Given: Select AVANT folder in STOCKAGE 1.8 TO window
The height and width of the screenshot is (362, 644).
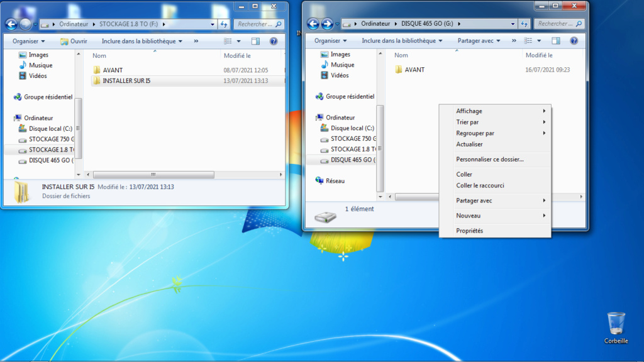Looking at the screenshot, I should [108, 70].
